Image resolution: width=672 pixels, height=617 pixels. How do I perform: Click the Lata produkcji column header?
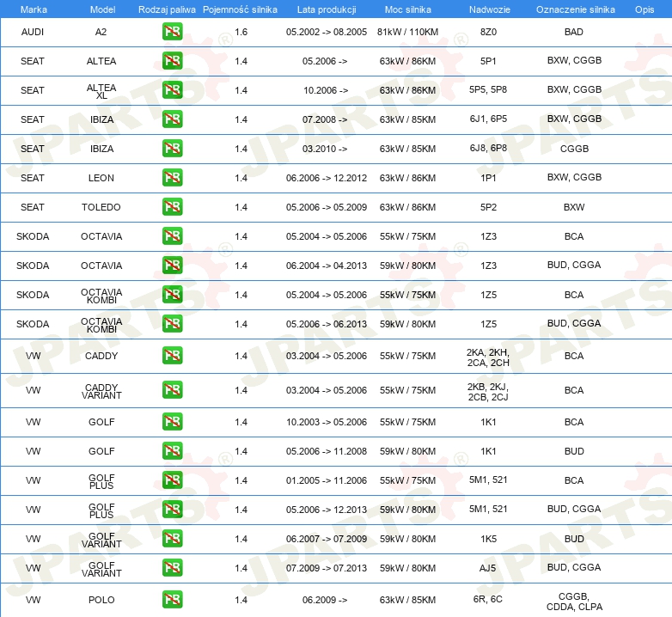[x=327, y=9]
